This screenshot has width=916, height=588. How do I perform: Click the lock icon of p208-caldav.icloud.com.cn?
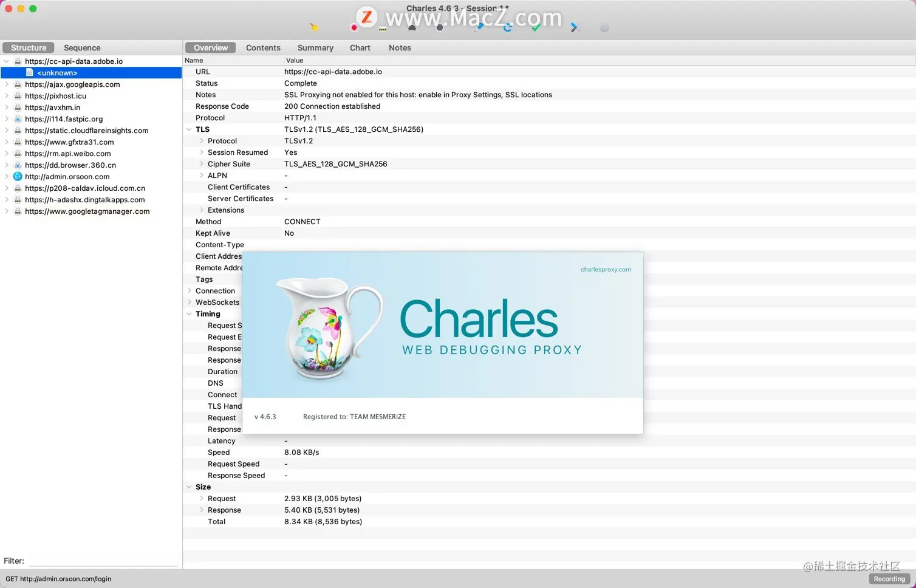pyautogui.click(x=18, y=188)
